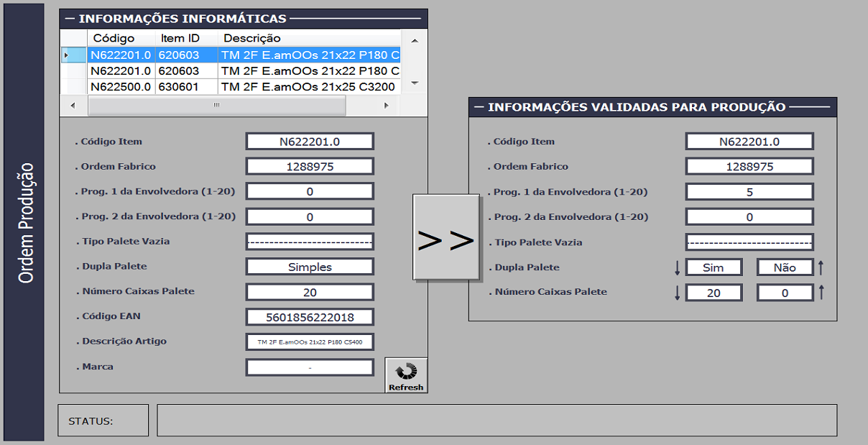Click the up arrow right of Número Caixas Palete 0
The width and height of the screenshot is (868, 445).
click(x=821, y=293)
